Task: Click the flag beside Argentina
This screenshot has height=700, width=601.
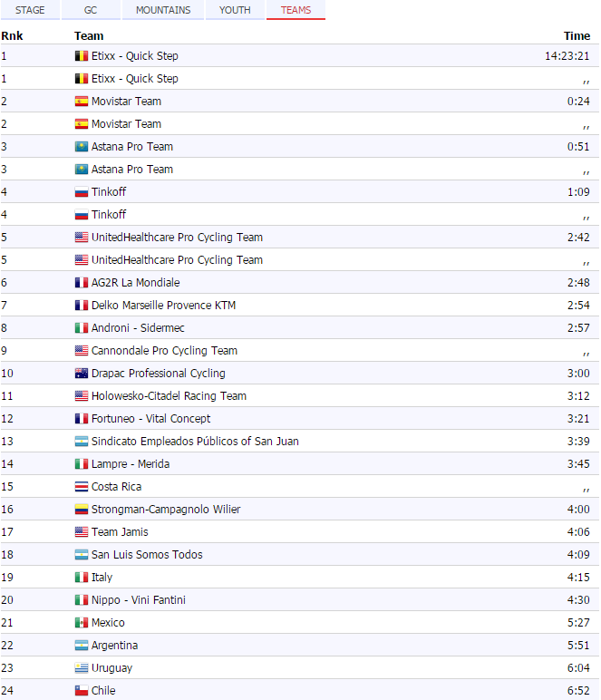Action: pyautogui.click(x=82, y=646)
